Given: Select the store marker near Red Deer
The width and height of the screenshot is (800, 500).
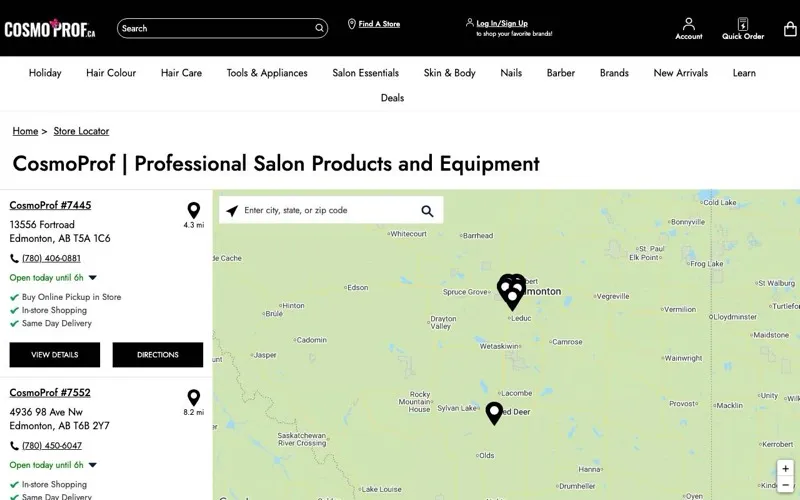Looking at the screenshot, I should [x=494, y=413].
